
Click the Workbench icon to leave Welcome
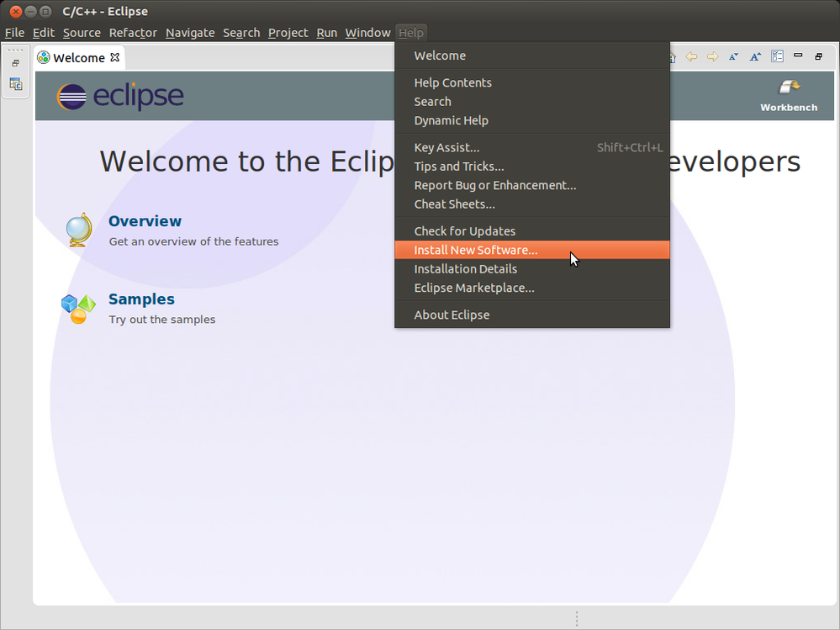[x=789, y=88]
